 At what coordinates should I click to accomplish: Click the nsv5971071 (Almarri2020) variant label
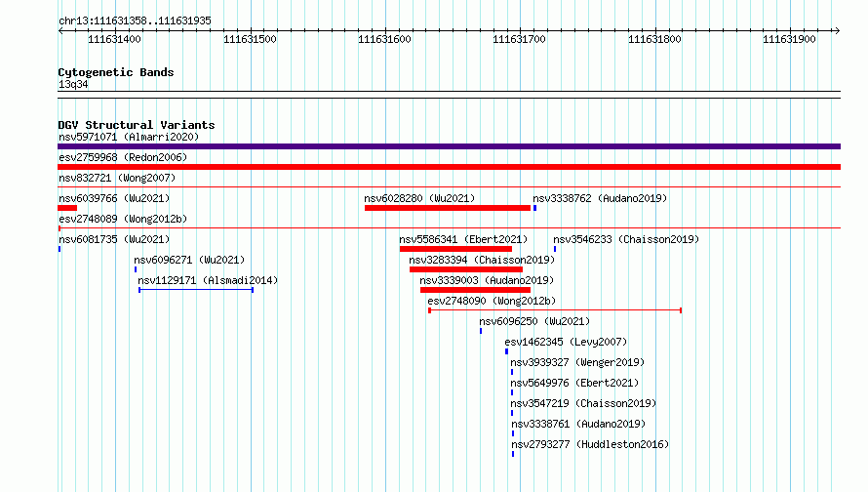coord(129,137)
